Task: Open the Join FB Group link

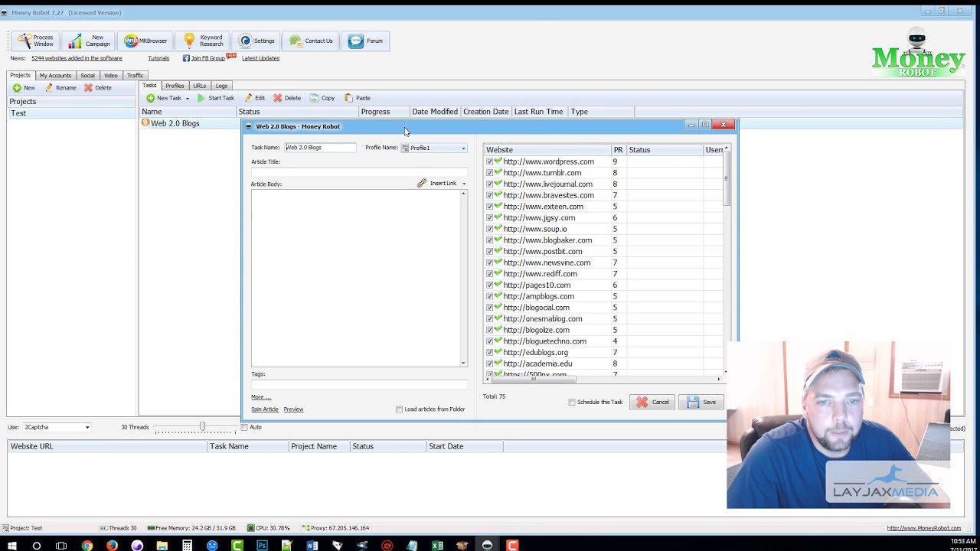Action: point(207,58)
